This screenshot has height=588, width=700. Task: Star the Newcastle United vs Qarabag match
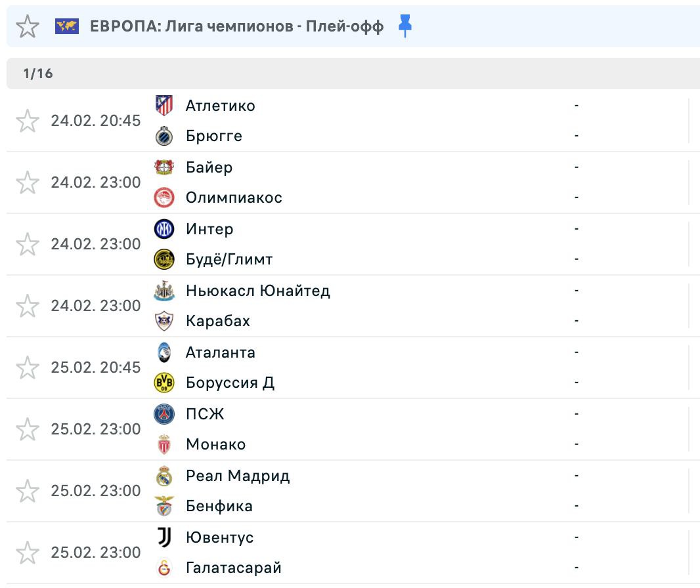point(28,306)
